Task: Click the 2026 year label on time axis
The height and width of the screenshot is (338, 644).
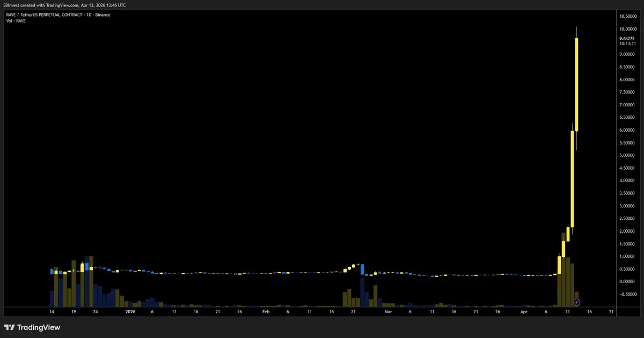Action: point(130,311)
